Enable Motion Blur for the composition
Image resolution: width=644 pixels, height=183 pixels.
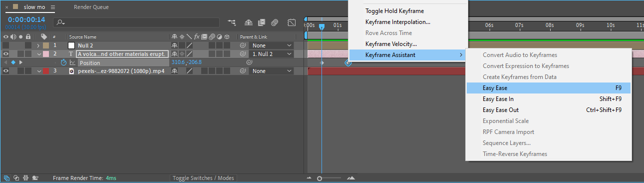[275, 22]
